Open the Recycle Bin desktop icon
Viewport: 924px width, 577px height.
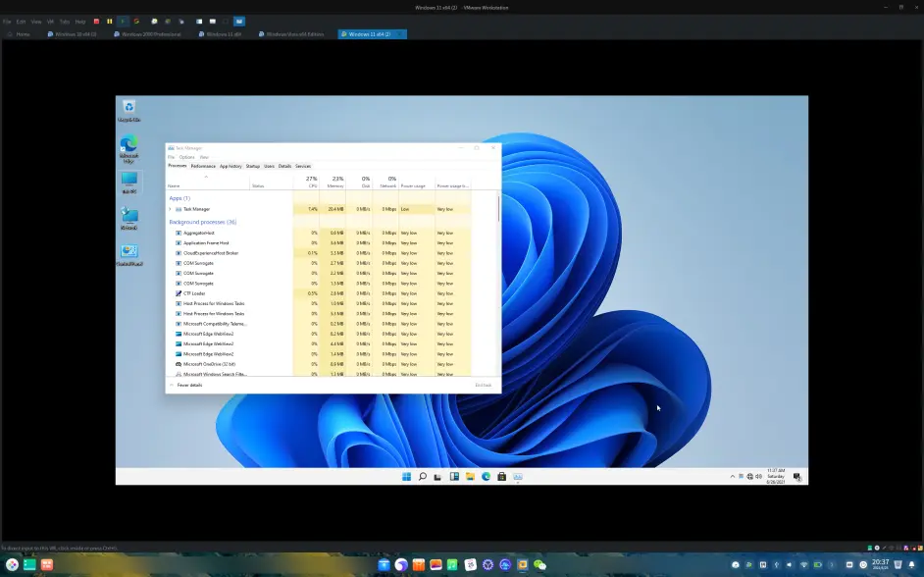pos(129,110)
